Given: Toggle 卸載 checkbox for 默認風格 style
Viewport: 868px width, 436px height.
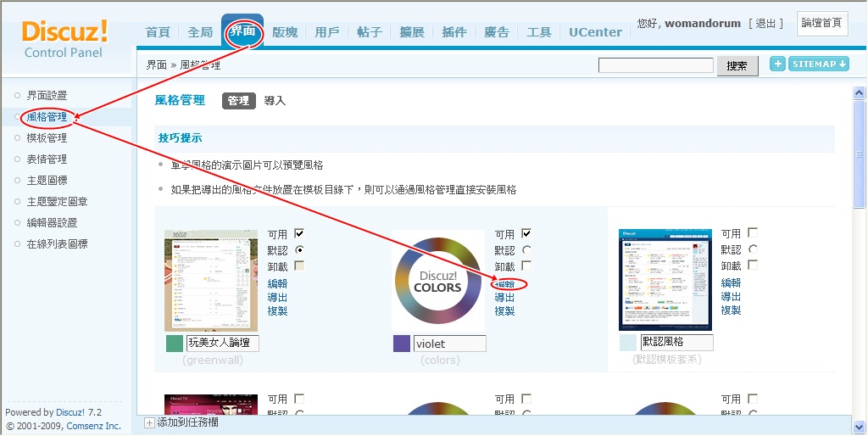Looking at the screenshot, I should pyautogui.click(x=753, y=265).
